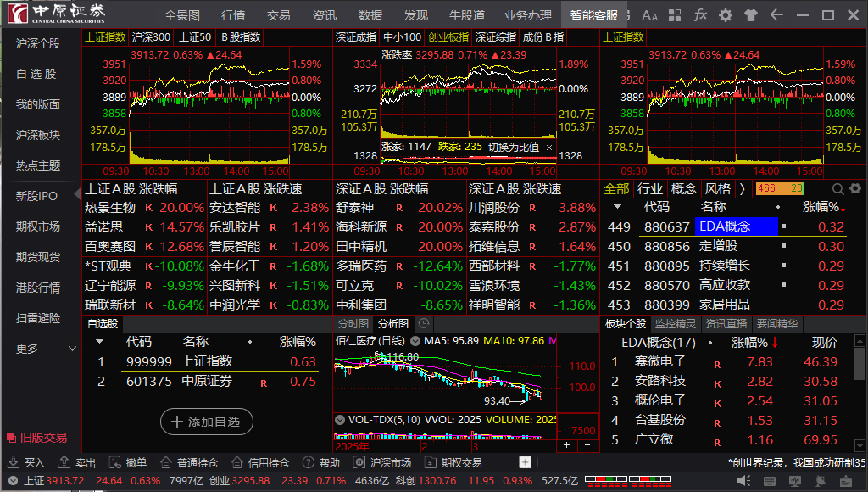The width and height of the screenshot is (868, 492).
Task: Open 旧版交易 link
Action: [37, 438]
